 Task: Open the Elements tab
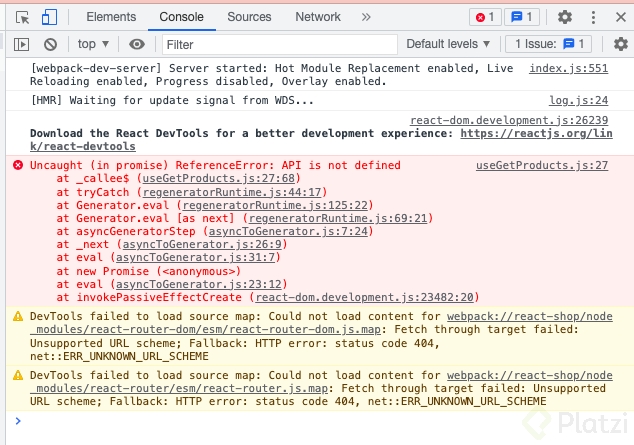coord(111,17)
